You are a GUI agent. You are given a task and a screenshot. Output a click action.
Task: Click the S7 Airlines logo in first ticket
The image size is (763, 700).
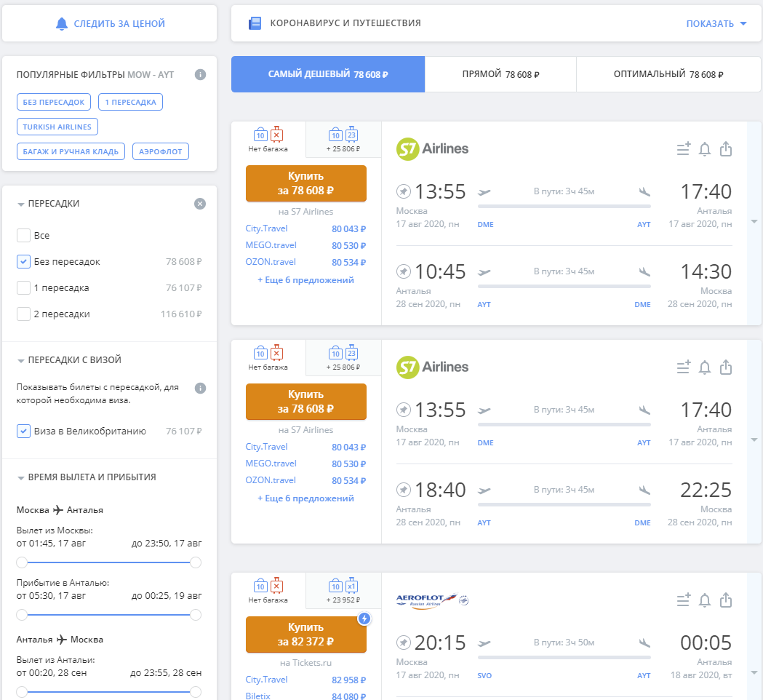432,148
